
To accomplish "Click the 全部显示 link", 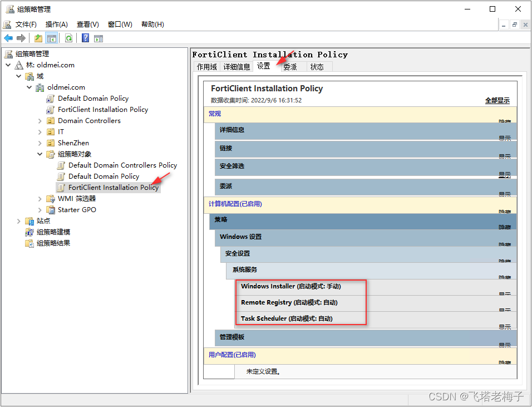I will pos(497,100).
